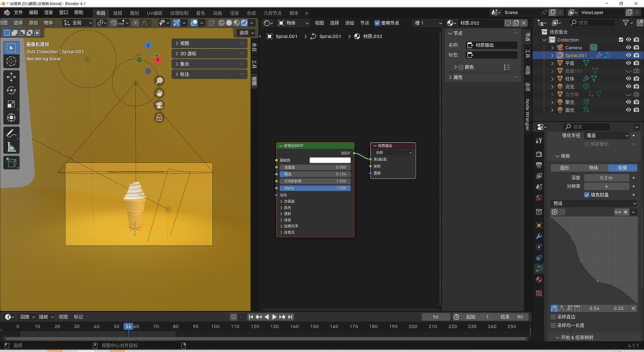This screenshot has height=352, width=644.
Task: Open the 预设 dropdown in the Bevel panel
Action: point(594,203)
